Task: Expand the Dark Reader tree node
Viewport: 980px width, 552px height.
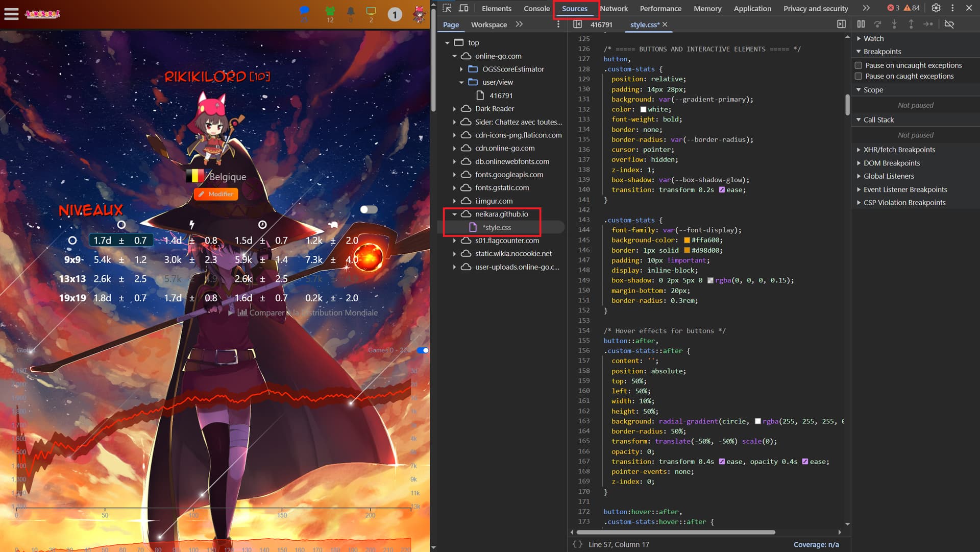Action: pos(454,109)
